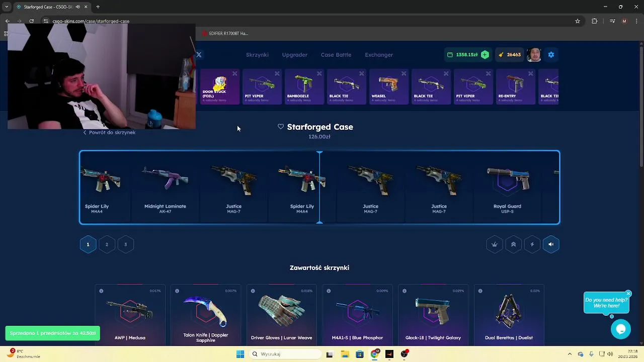Click crossed-swords icon on Re-Entry card
644x362 pixels.
tap(530, 74)
